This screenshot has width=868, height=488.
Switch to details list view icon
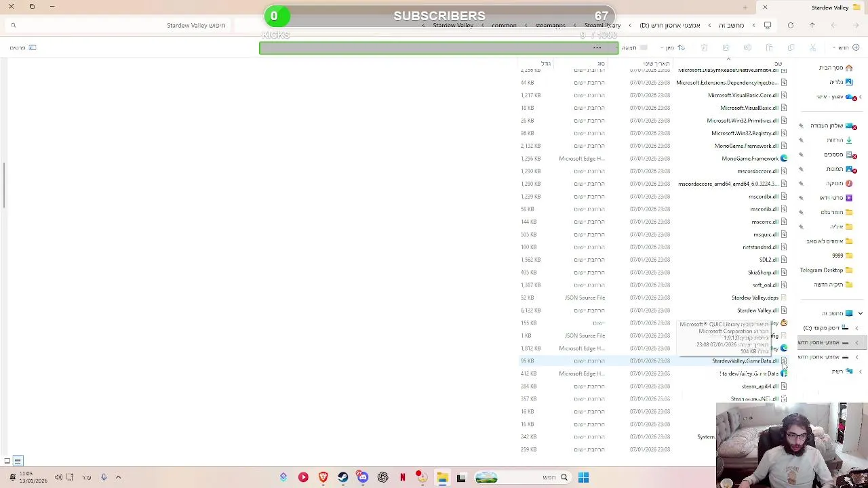18,461
